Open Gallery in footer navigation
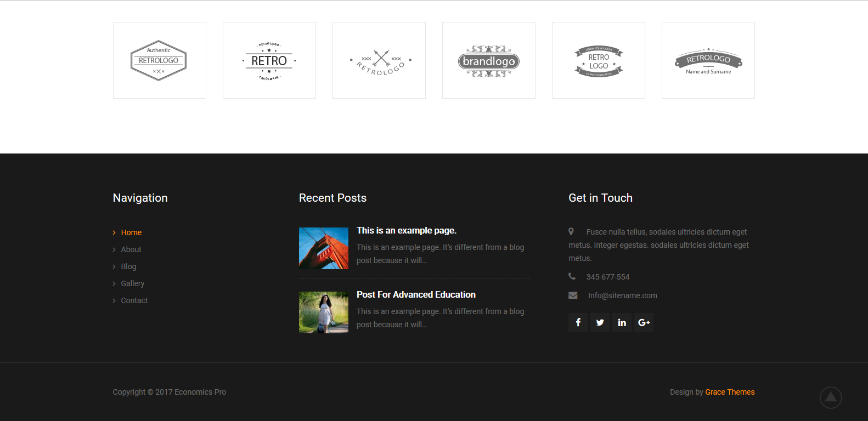The width and height of the screenshot is (868, 421). click(133, 283)
